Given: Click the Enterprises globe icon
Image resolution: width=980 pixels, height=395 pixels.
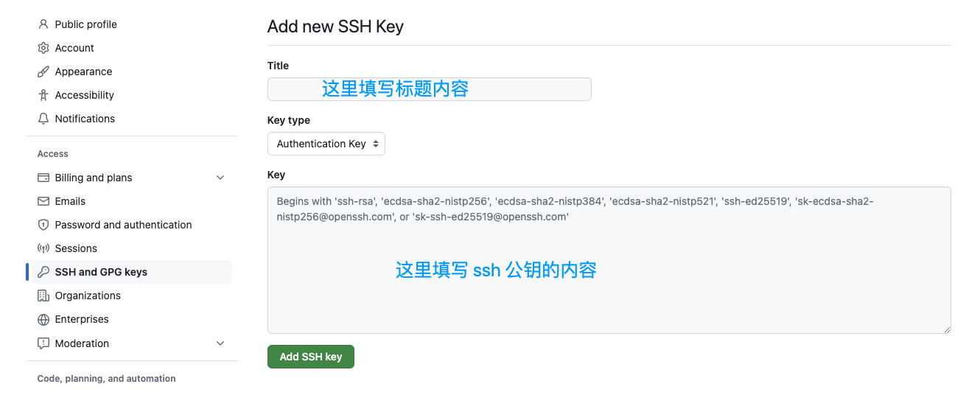Looking at the screenshot, I should [43, 319].
